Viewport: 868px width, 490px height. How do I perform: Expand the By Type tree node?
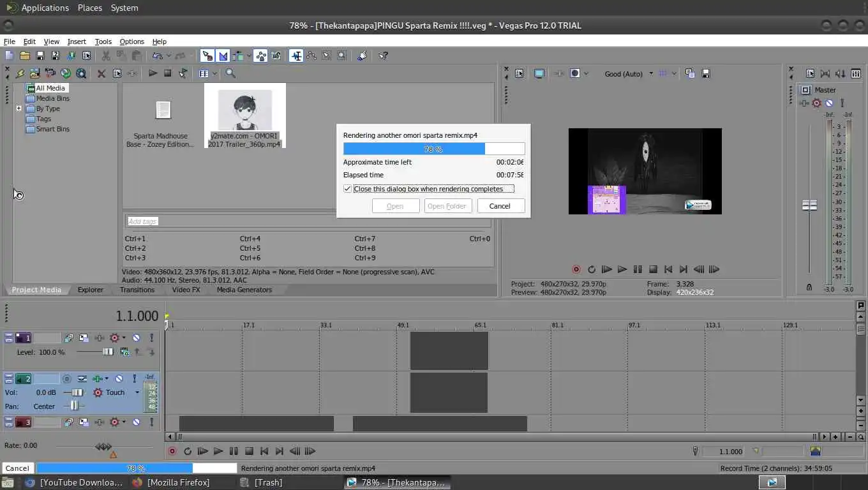point(19,108)
